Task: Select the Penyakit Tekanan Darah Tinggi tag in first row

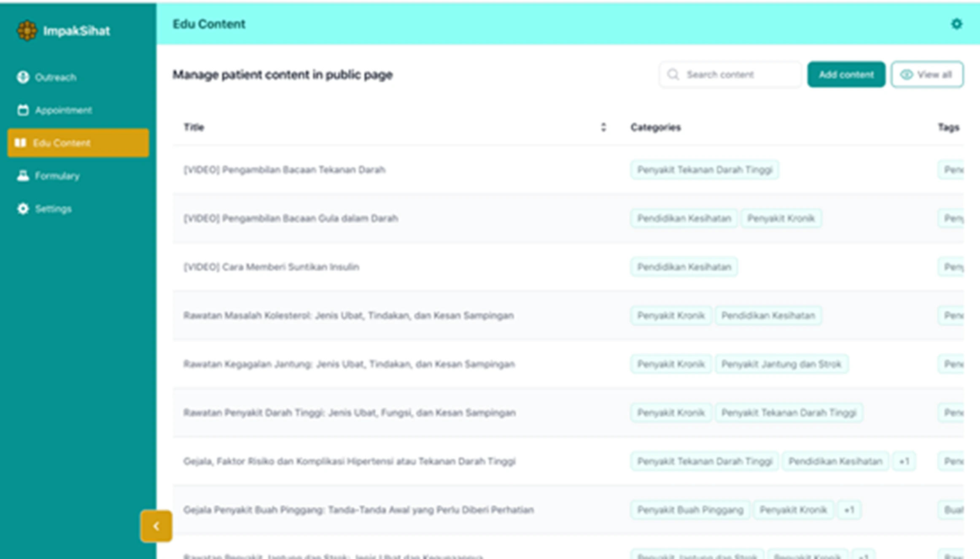Action: 704,170
